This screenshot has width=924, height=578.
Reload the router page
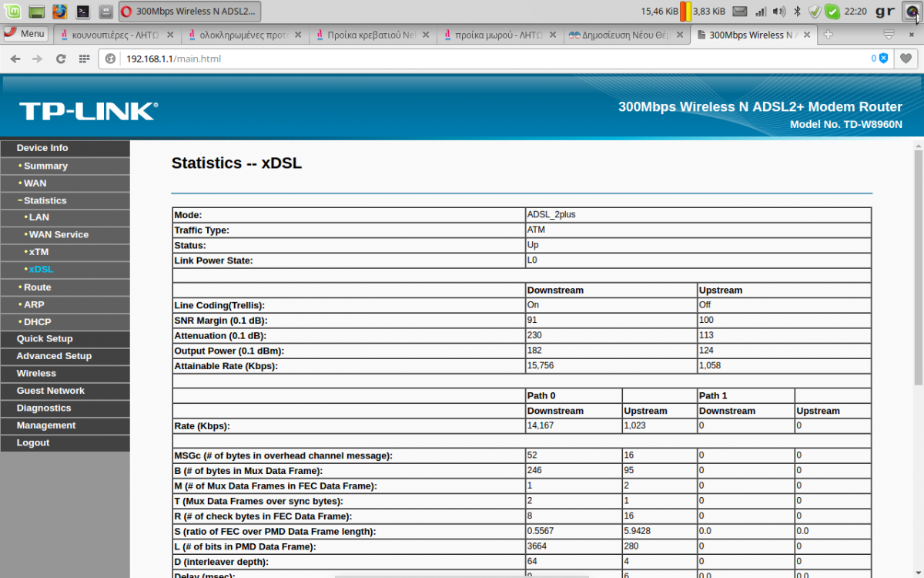pyautogui.click(x=61, y=59)
